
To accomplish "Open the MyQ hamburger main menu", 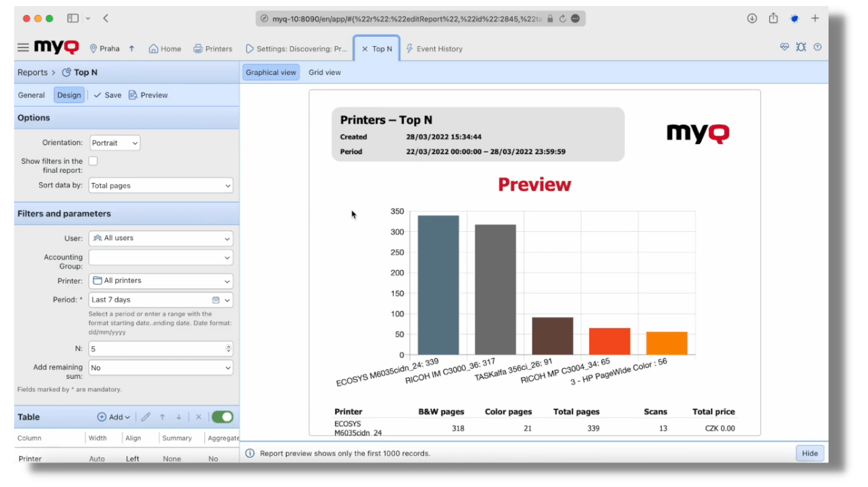I will point(23,48).
